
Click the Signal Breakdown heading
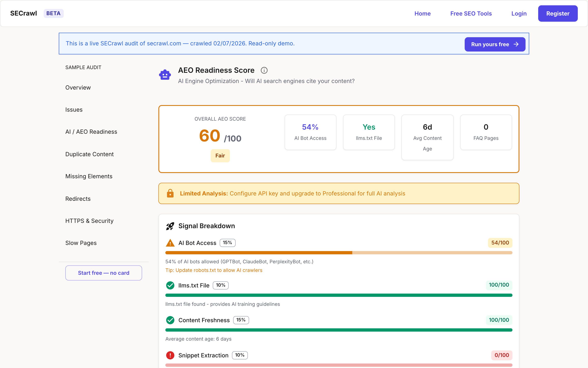tap(207, 226)
